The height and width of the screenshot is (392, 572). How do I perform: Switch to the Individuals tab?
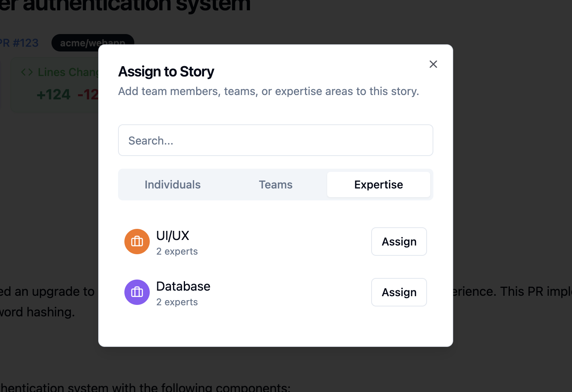173,185
